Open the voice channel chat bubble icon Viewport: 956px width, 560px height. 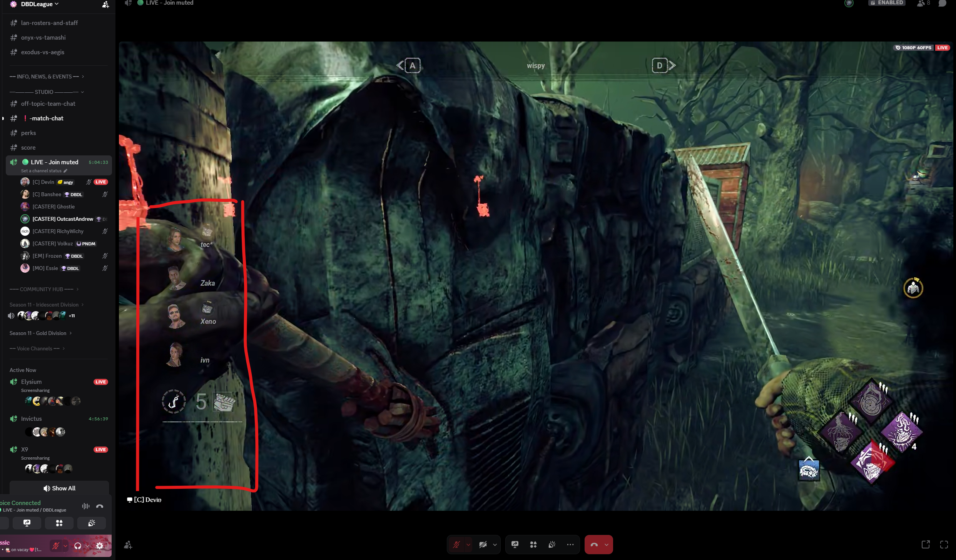pos(942,3)
